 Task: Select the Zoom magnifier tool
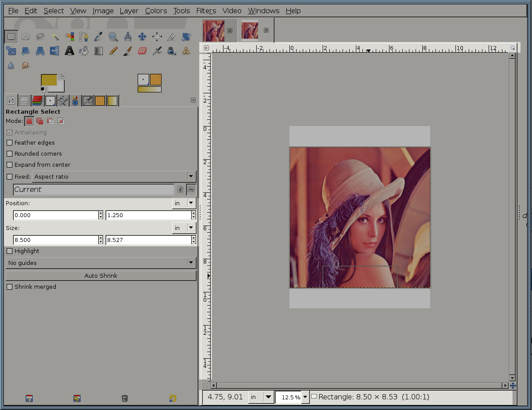pos(113,36)
